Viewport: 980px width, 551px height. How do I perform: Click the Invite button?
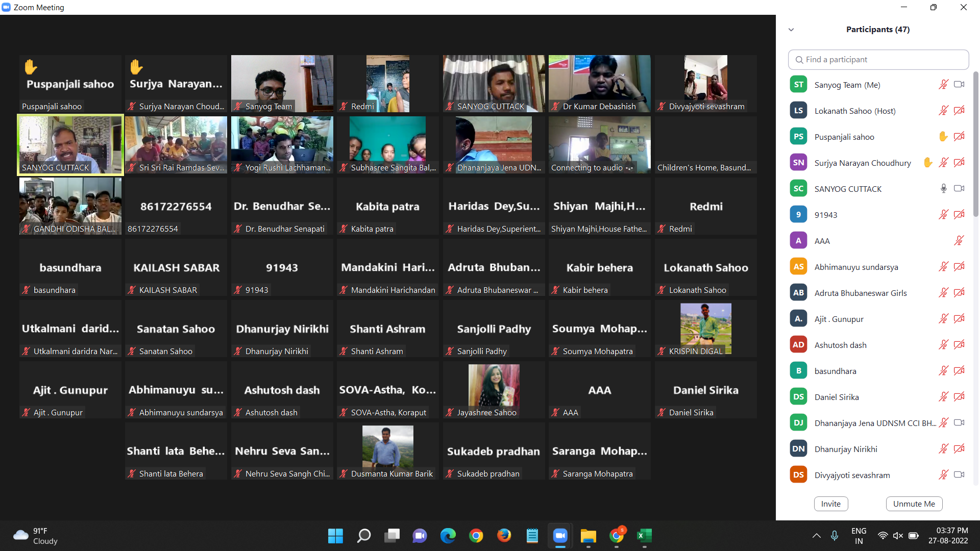830,504
